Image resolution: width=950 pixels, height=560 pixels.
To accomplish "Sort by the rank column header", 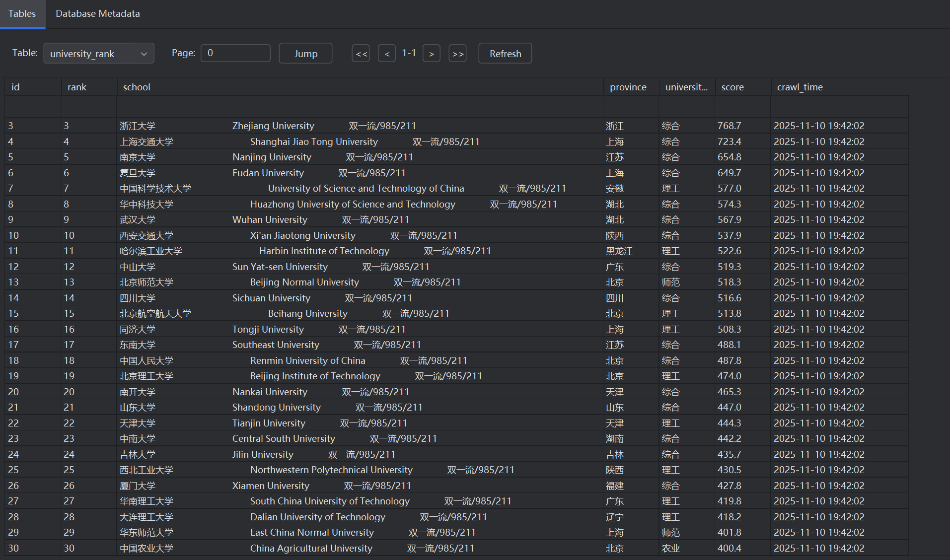I will 89,87.
